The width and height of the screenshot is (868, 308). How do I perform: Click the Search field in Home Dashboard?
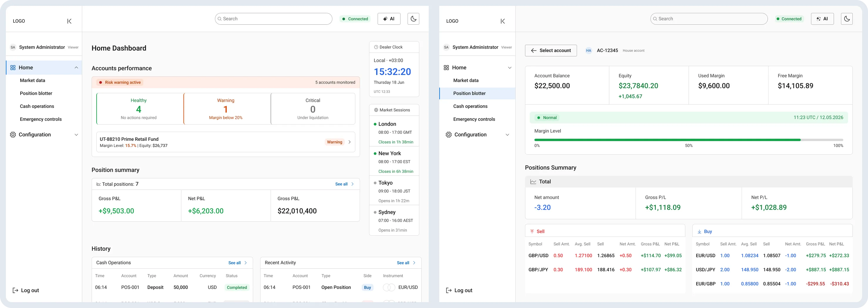274,19
